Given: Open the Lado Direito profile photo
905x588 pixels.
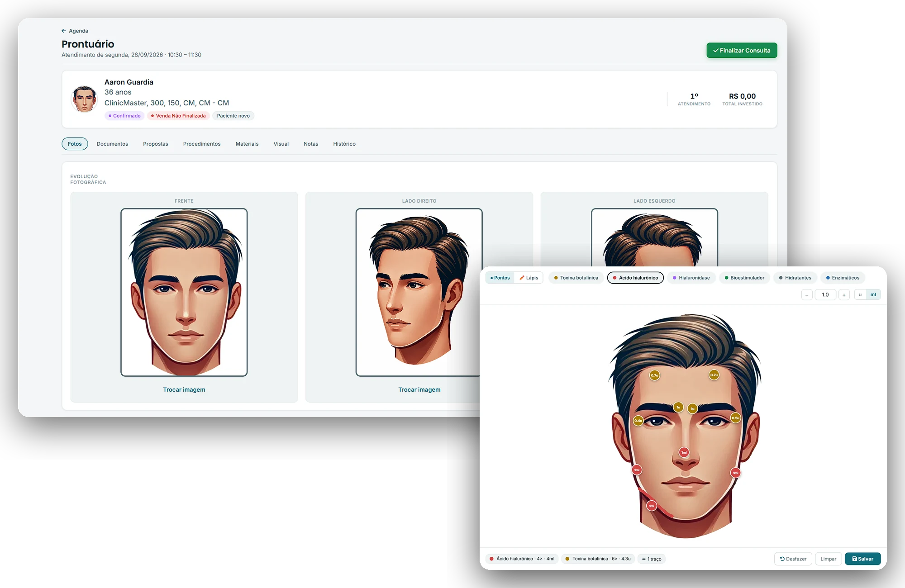Looking at the screenshot, I should point(418,292).
